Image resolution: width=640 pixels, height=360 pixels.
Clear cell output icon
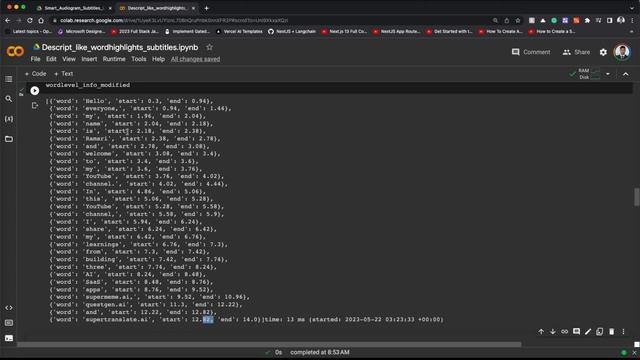coord(35,106)
